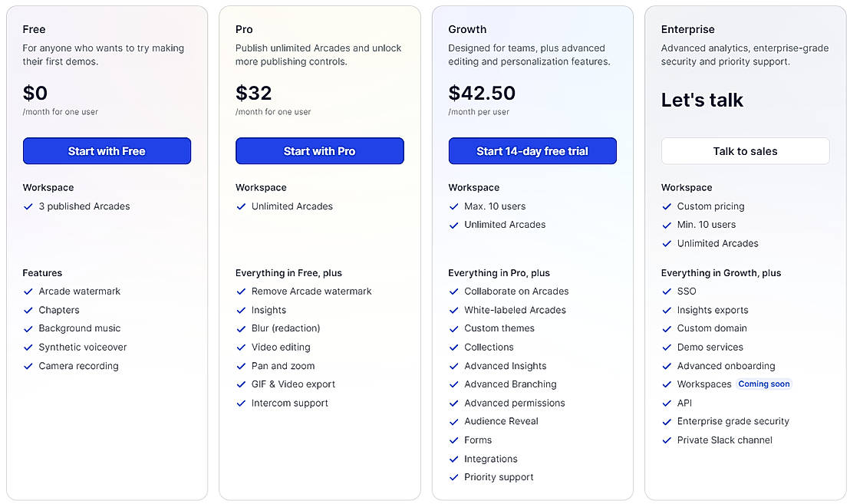Start the 14-day free trial

tap(532, 151)
